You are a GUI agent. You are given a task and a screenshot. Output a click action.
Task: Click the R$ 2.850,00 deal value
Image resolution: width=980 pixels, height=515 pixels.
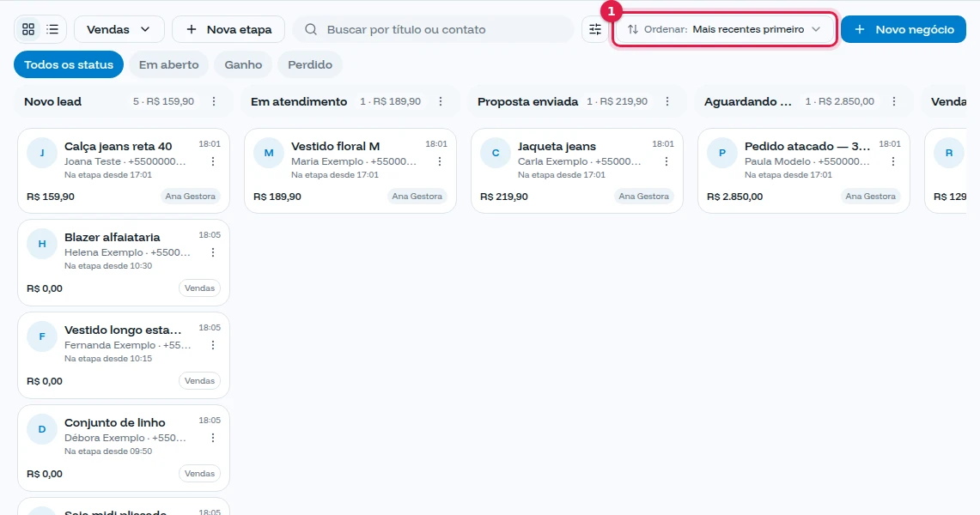pos(734,197)
